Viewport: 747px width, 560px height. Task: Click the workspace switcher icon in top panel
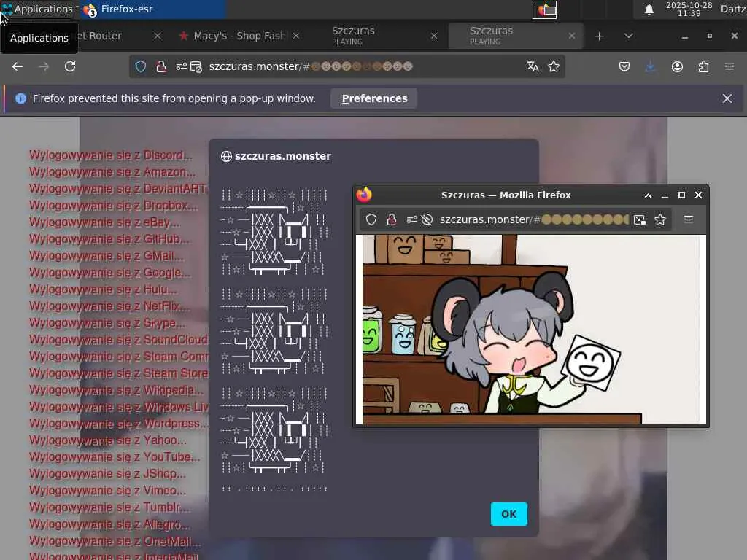coord(544,9)
